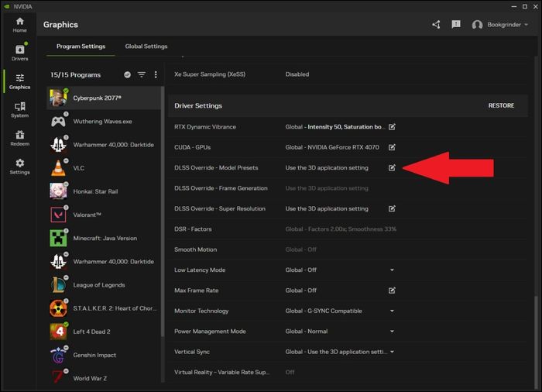Edit Max Frame Rate setting
The height and width of the screenshot is (392, 542).
tap(392, 291)
